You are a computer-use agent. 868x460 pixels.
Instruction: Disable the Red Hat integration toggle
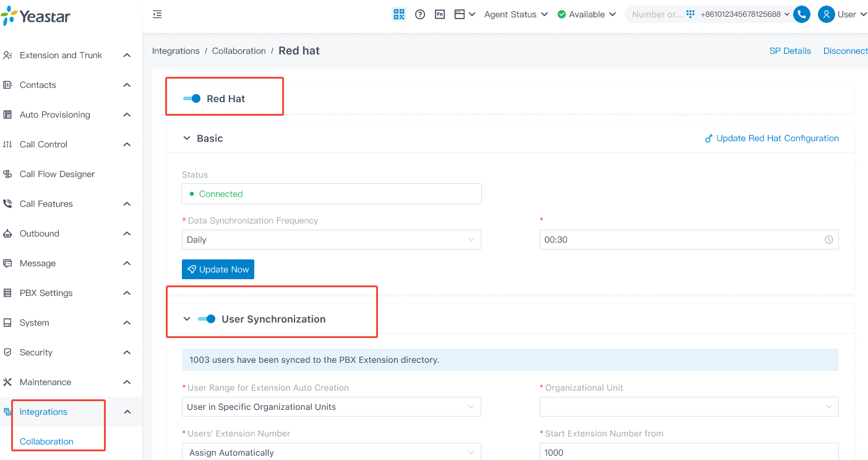(x=192, y=98)
